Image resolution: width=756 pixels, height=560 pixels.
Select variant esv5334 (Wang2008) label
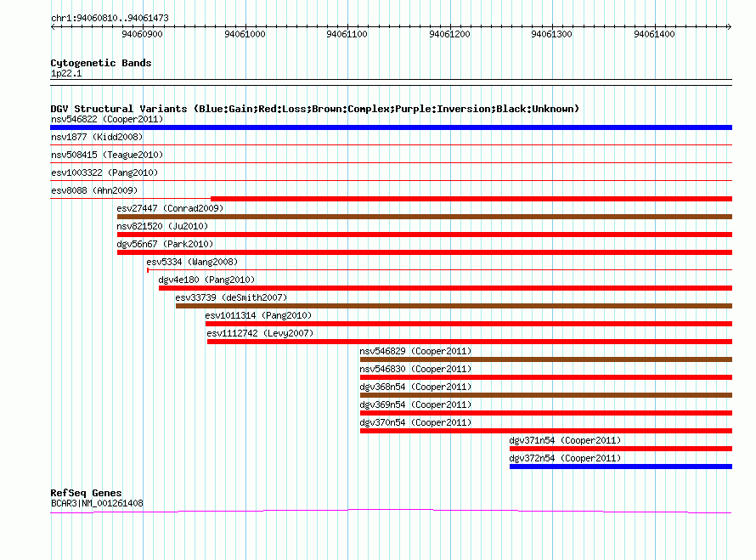click(x=192, y=262)
